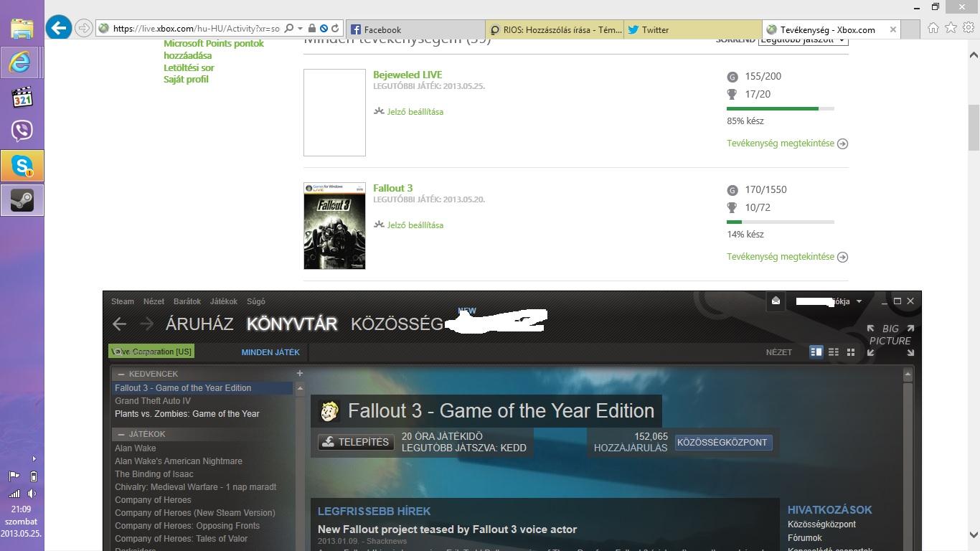Click the battery tray icon

pyautogui.click(x=33, y=476)
